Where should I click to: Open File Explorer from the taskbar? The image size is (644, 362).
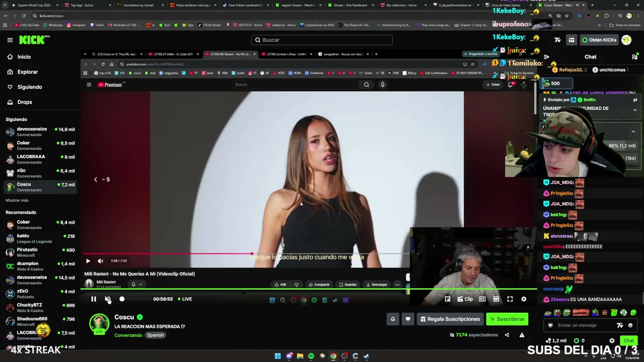coord(300,356)
